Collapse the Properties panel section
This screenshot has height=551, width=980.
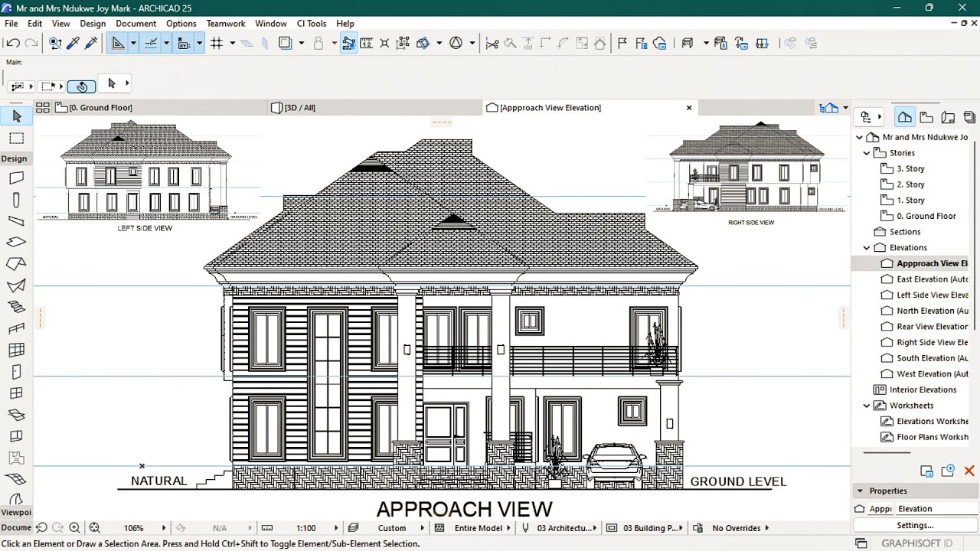coord(860,491)
